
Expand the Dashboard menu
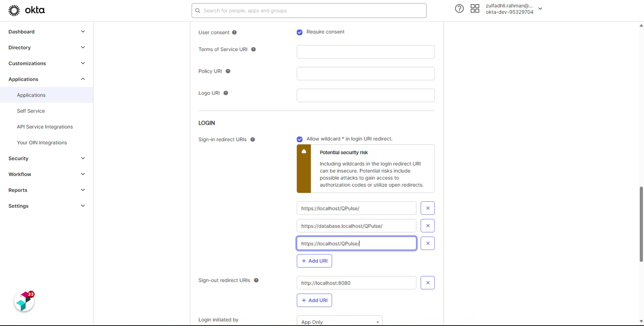(x=47, y=32)
